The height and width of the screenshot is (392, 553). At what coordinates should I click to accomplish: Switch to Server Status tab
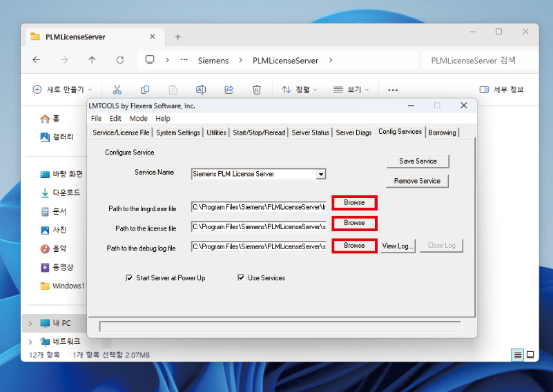(311, 133)
